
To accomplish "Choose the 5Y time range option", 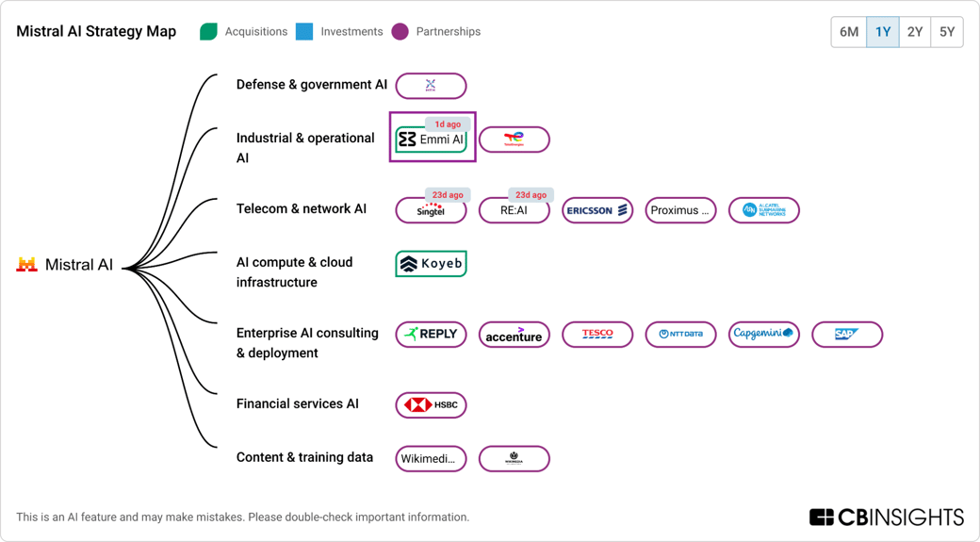I will [947, 32].
